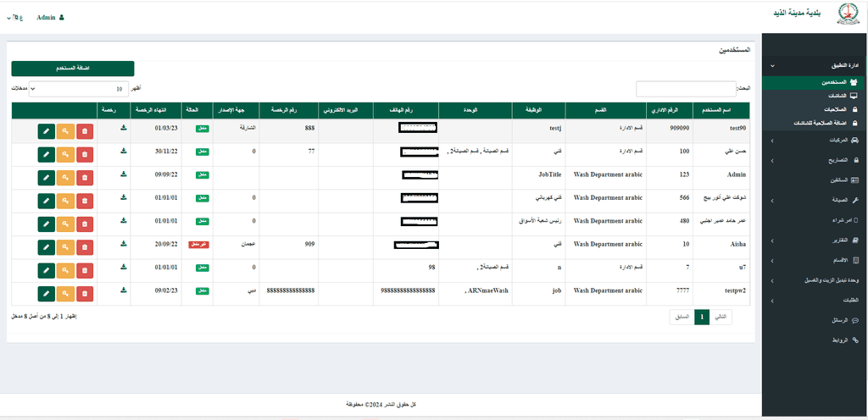Viewport: 868px width, 420px height.
Task: Delete user with administrative number 566
Action: tap(85, 202)
